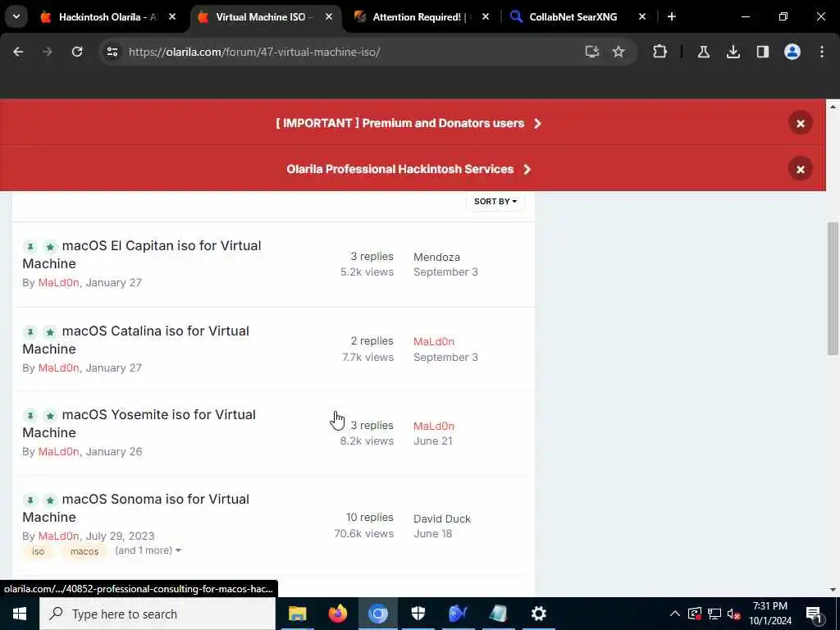
Task: Click 8.2k views on Yosemite row
Action: pyautogui.click(x=367, y=441)
